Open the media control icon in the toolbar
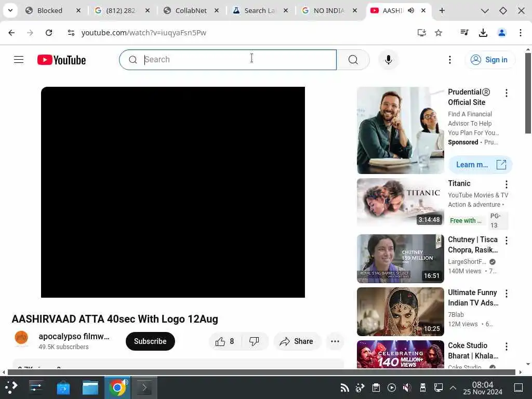The image size is (532, 399). click(464, 33)
